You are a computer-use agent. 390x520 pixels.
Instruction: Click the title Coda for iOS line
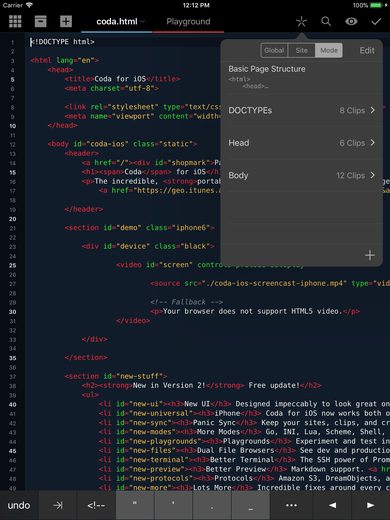tap(122, 79)
